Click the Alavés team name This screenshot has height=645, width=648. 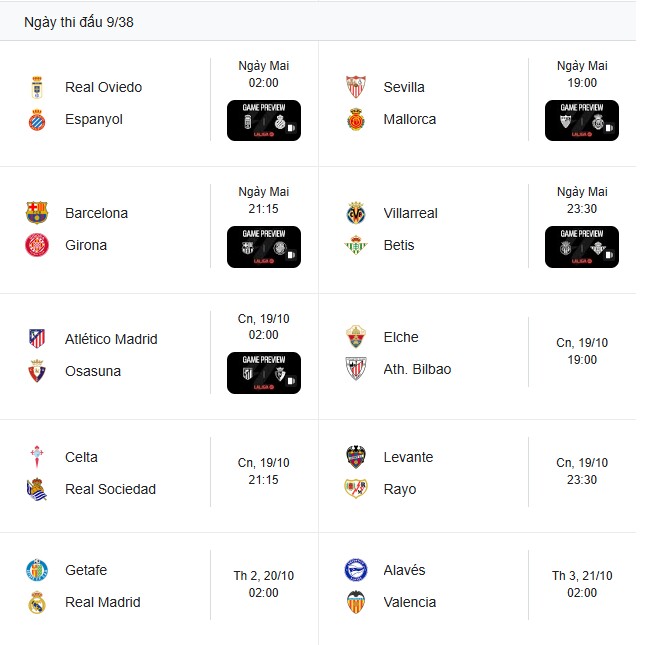point(404,570)
